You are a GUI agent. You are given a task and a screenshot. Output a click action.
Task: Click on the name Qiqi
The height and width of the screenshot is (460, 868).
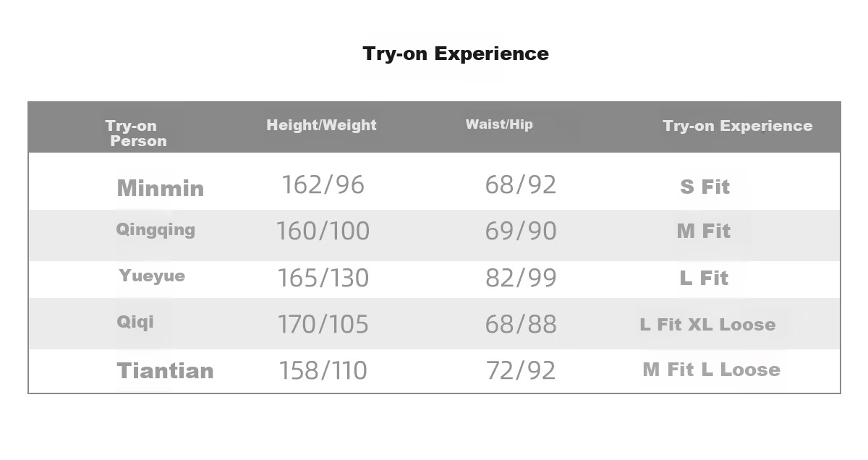pyautogui.click(x=135, y=322)
